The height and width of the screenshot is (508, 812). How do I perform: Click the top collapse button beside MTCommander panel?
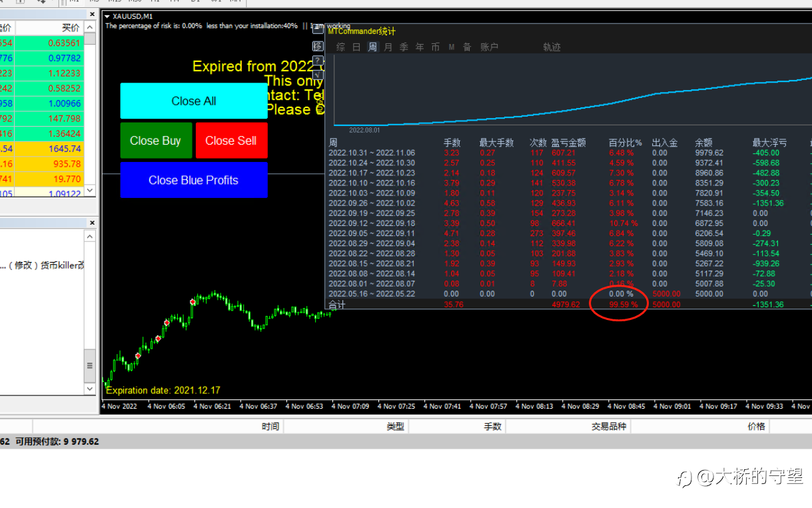click(318, 29)
